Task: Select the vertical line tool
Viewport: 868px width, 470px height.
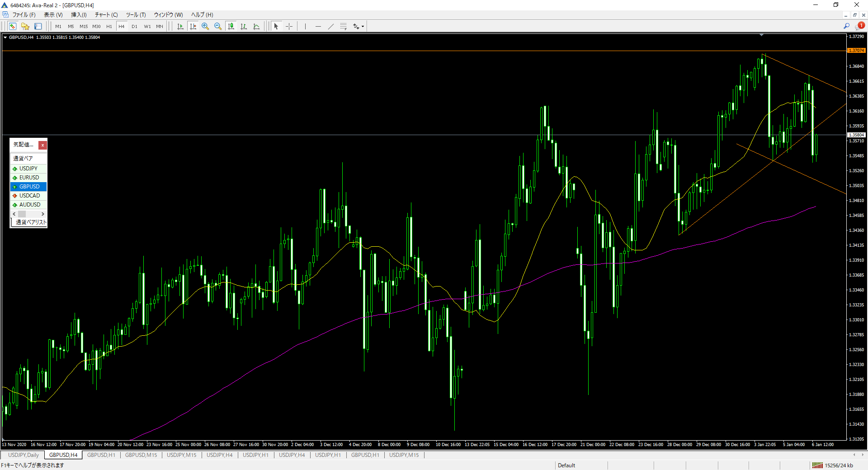Action: [x=305, y=26]
